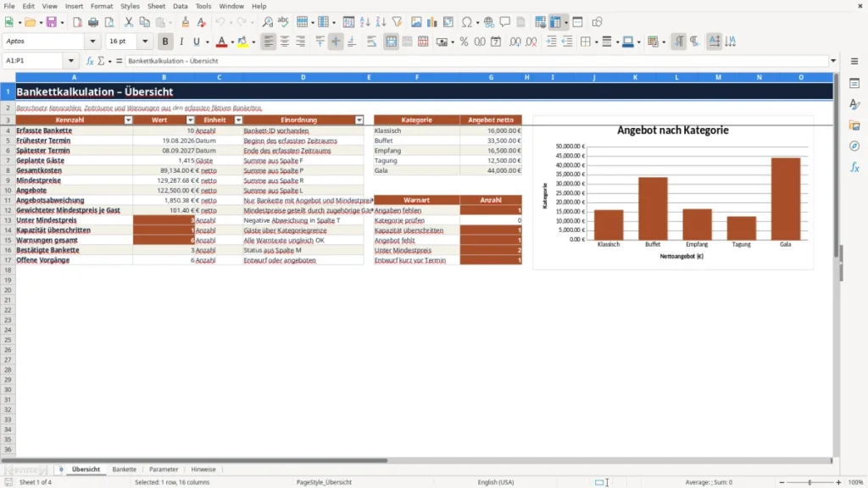Toggle Freeze Rows and Columns
The image size is (868, 488).
pos(555,22)
